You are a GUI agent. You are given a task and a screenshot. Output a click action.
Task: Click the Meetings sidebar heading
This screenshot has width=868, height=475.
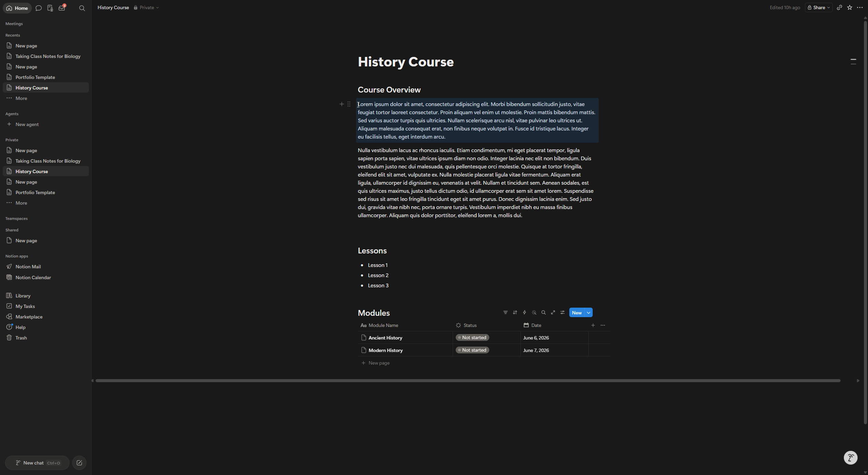point(14,24)
